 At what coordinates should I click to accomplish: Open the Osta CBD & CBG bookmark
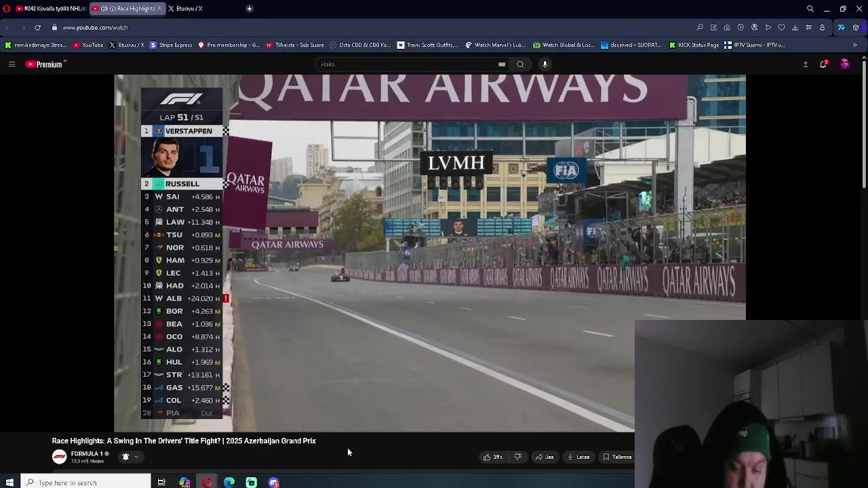coord(360,45)
